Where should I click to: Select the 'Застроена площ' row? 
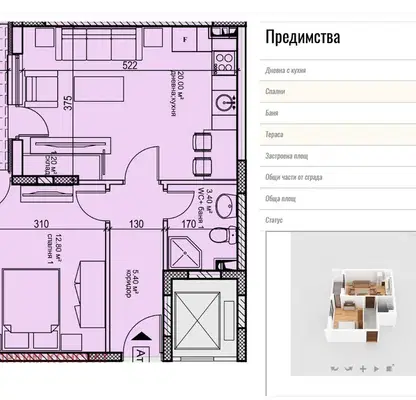click(338, 156)
